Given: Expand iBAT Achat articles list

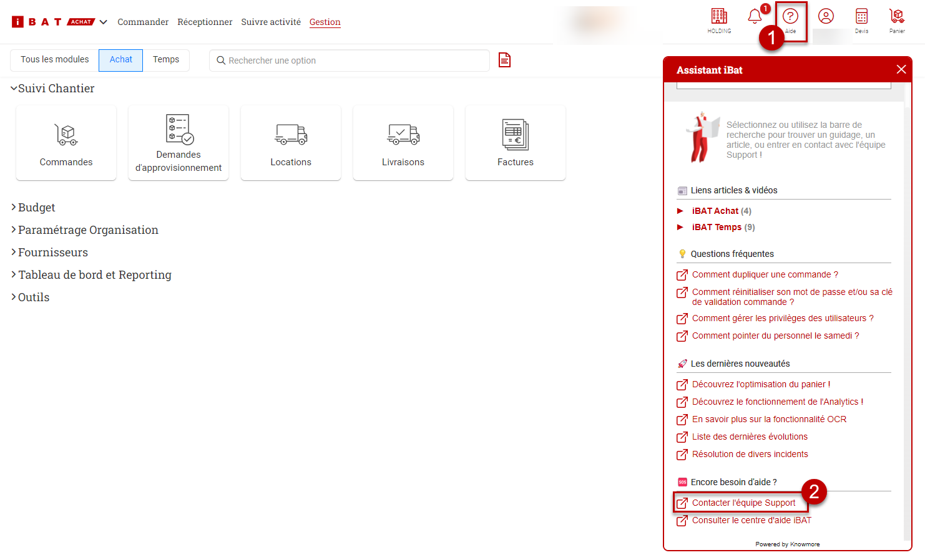Looking at the screenshot, I should [715, 211].
